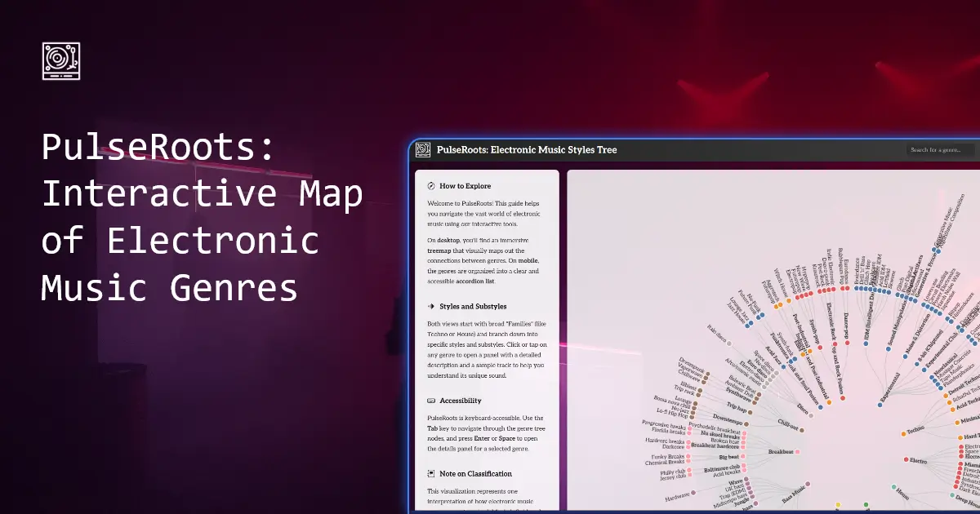Click the compass icon beside How to Explore
Image resolution: width=980 pixels, height=514 pixels.
pyautogui.click(x=431, y=186)
